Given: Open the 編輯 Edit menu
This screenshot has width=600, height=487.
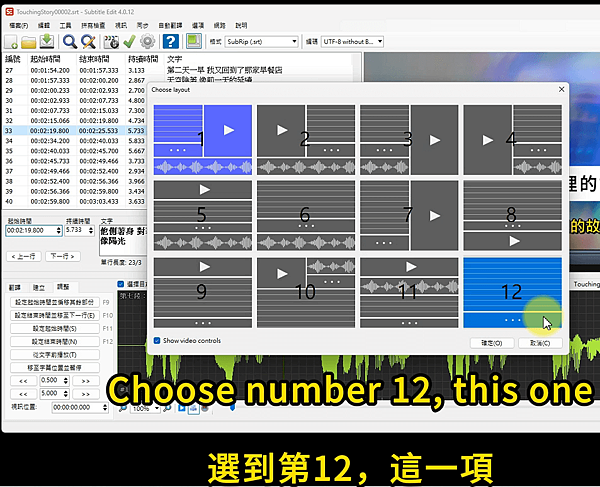Looking at the screenshot, I should 44,25.
